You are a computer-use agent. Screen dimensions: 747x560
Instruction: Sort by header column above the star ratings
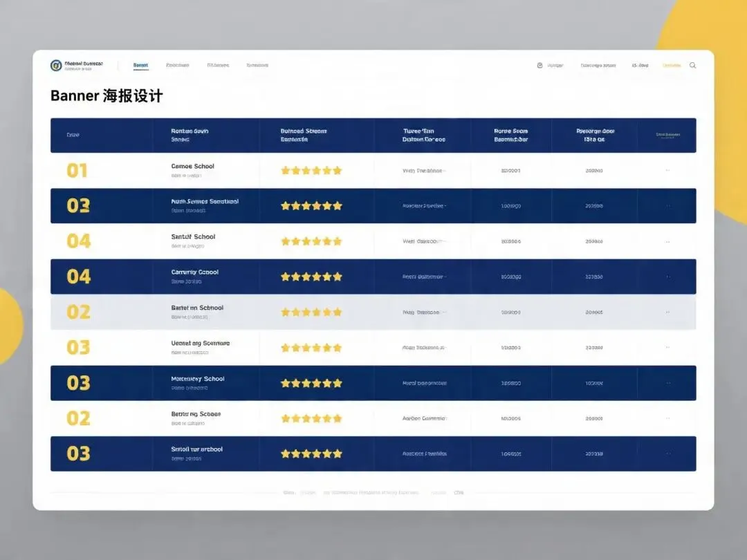pyautogui.click(x=304, y=136)
